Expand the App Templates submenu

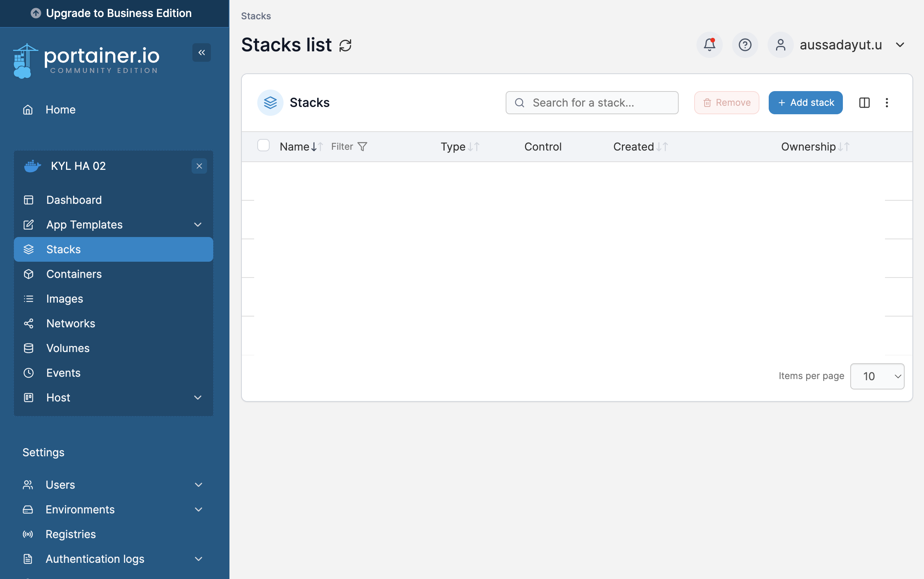coord(198,225)
